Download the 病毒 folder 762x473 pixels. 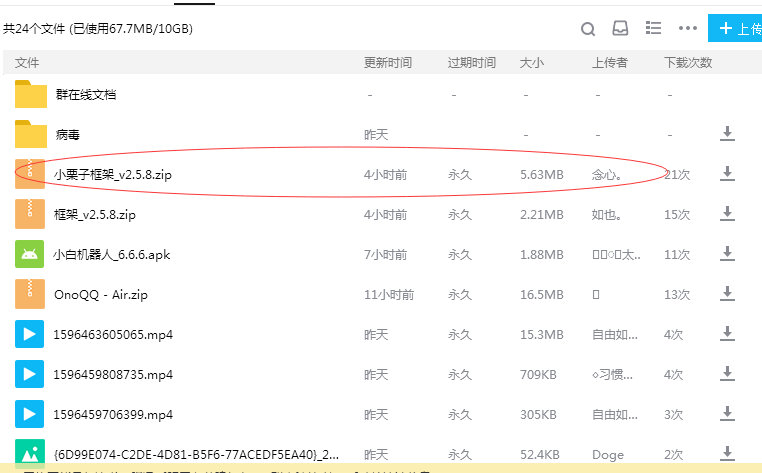[x=727, y=134]
